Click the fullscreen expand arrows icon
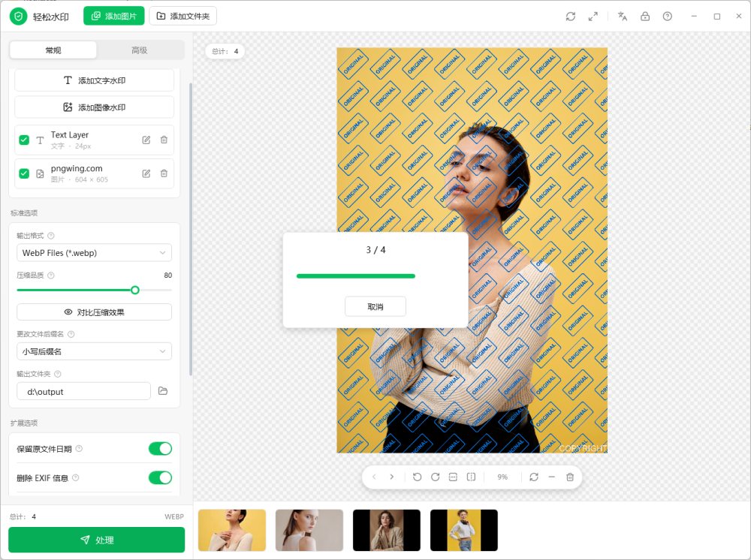Screen dimensions: 751x560 pyautogui.click(x=593, y=17)
